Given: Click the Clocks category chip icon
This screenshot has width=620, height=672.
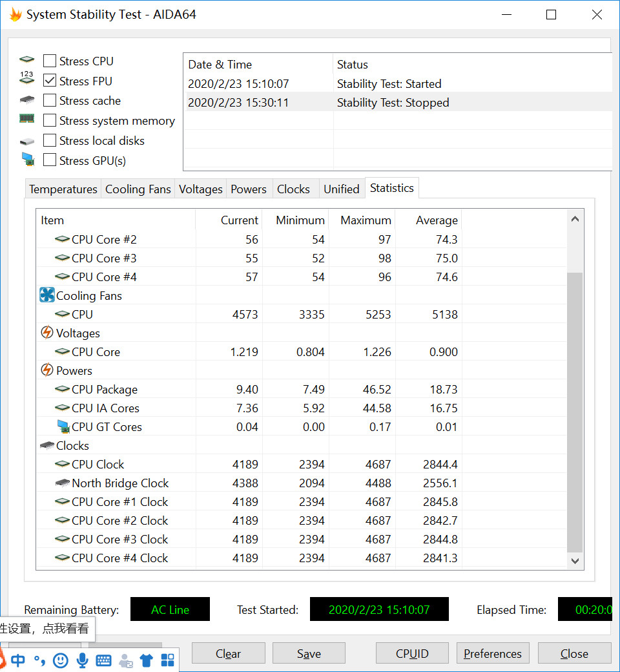Looking at the screenshot, I should tap(46, 445).
